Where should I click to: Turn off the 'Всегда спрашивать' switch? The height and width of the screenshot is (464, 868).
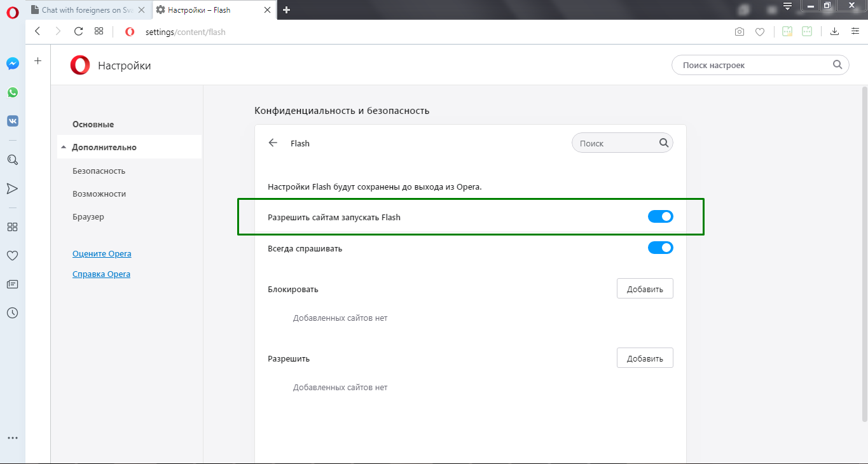click(x=660, y=248)
